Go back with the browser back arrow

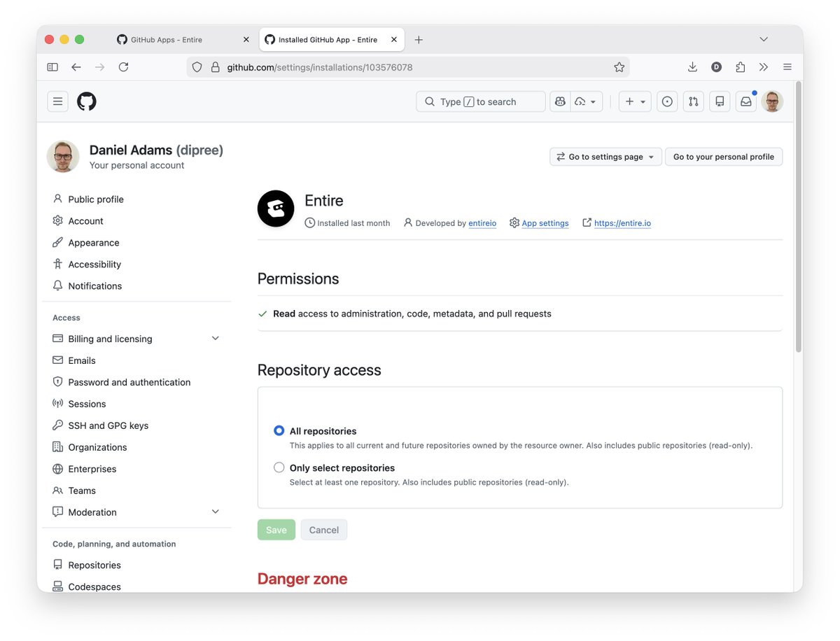click(x=76, y=67)
